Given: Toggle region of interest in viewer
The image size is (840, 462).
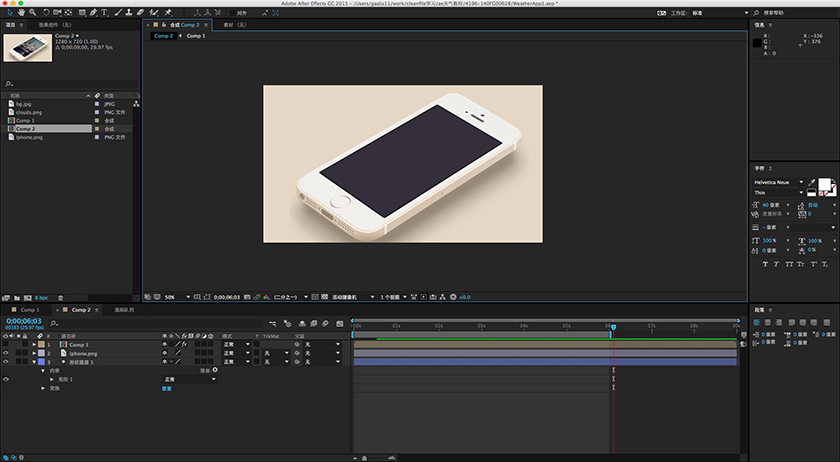Looking at the screenshot, I should pos(314,296).
